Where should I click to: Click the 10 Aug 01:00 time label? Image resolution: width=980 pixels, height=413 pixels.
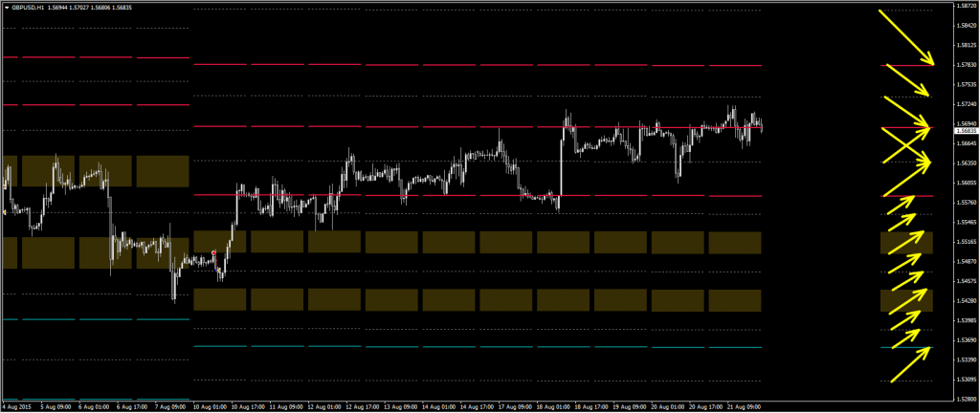(209, 406)
